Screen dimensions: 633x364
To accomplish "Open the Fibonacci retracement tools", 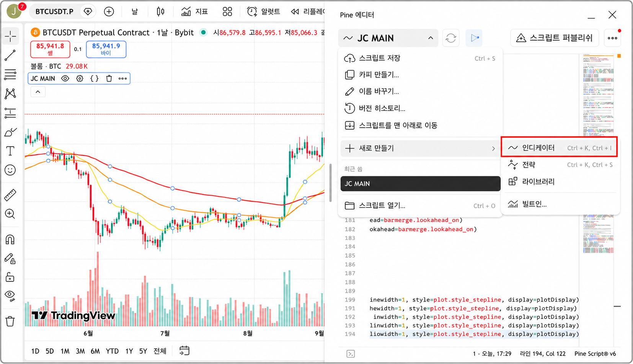I will pyautogui.click(x=10, y=74).
